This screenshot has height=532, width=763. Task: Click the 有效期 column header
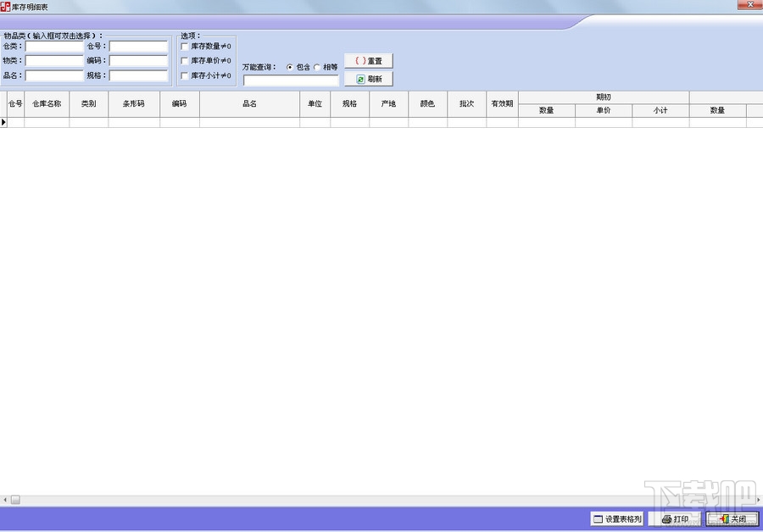pyautogui.click(x=502, y=103)
